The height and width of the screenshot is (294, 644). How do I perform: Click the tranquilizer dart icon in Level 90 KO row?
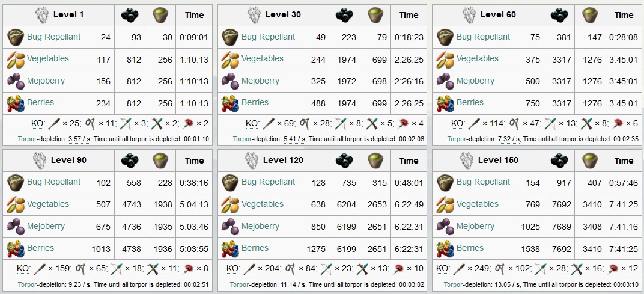pyautogui.click(x=189, y=269)
